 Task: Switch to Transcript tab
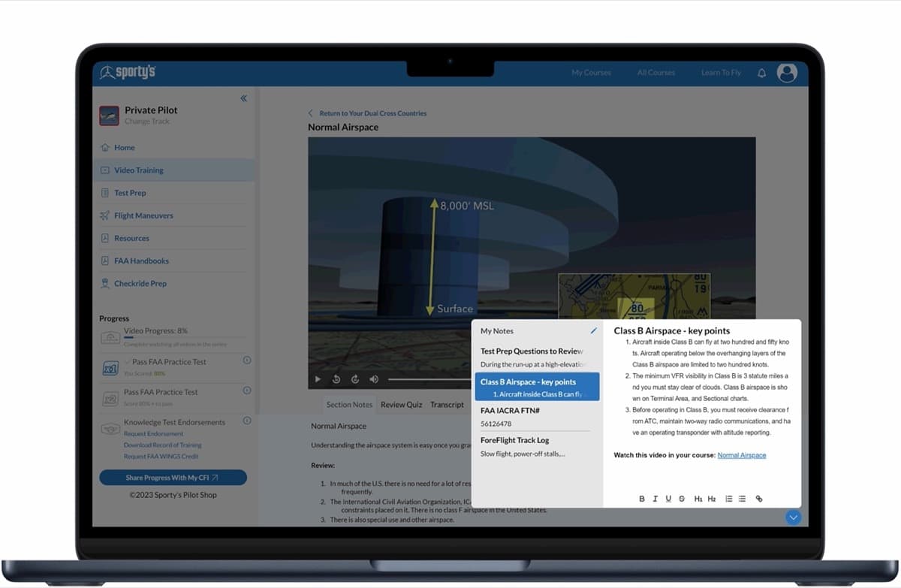point(447,404)
